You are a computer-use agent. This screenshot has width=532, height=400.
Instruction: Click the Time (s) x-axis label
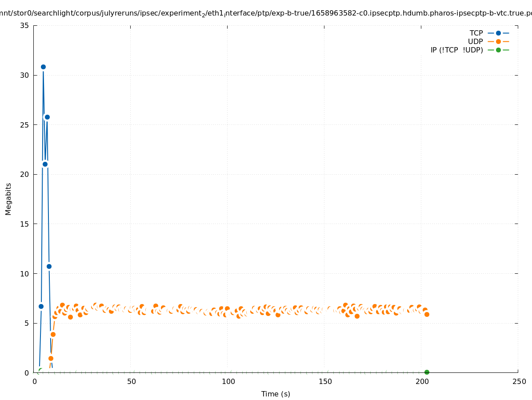[276, 394]
